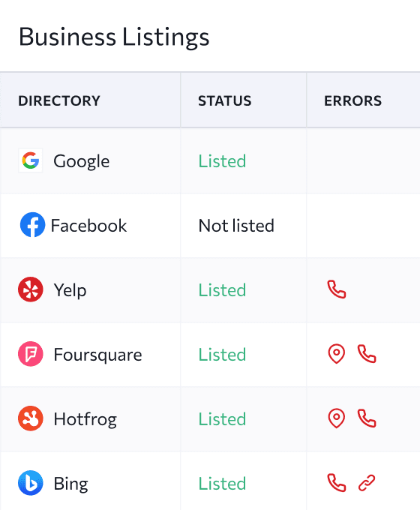Screen dimensions: 420x510
Task: Open Bing's link error icon
Action: click(367, 483)
